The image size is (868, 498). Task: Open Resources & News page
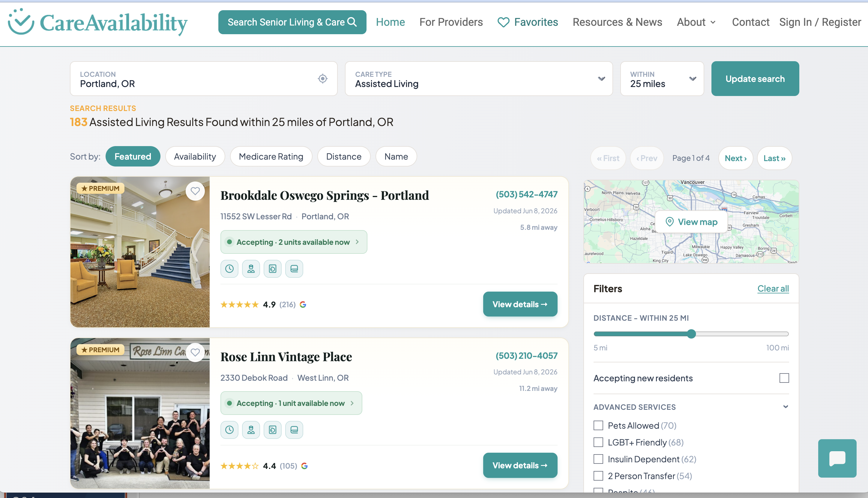tap(618, 22)
